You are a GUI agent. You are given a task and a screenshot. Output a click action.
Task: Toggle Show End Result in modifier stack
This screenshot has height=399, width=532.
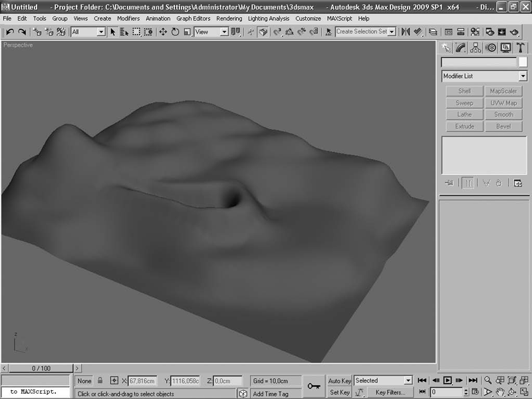(467, 183)
